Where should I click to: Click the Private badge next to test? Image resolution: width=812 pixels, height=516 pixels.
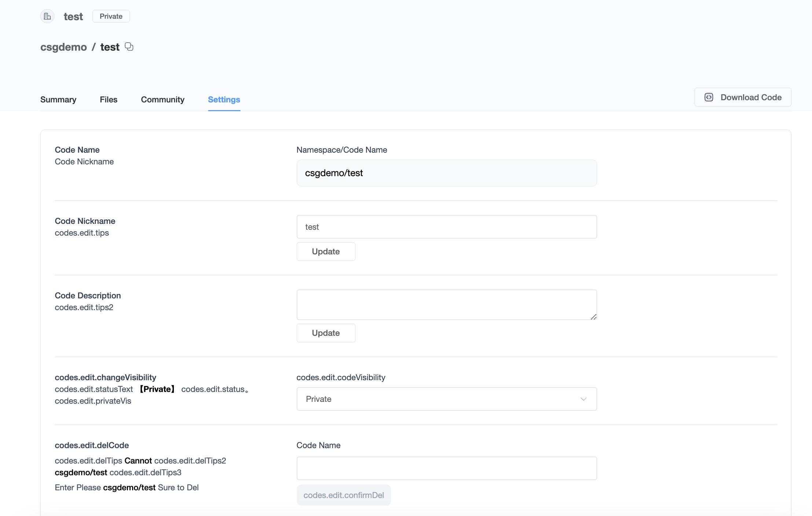coord(111,16)
